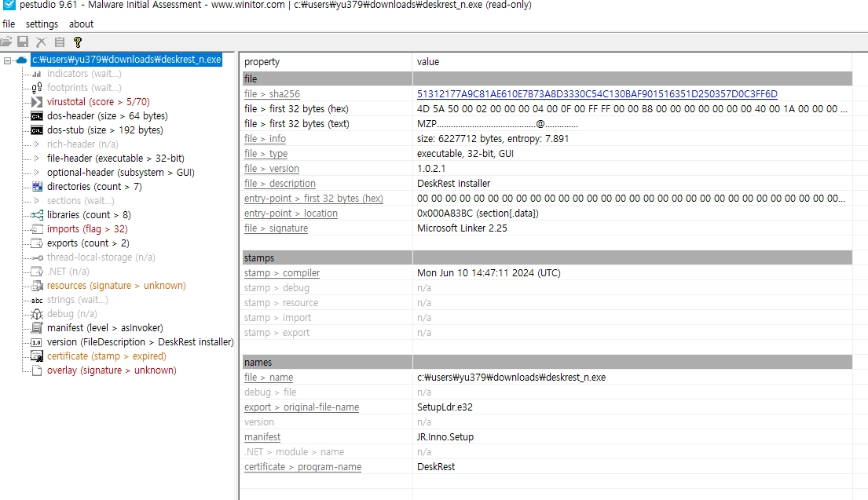Image resolution: width=868 pixels, height=500 pixels.
Task: Click the resources node icon
Action: (37, 286)
